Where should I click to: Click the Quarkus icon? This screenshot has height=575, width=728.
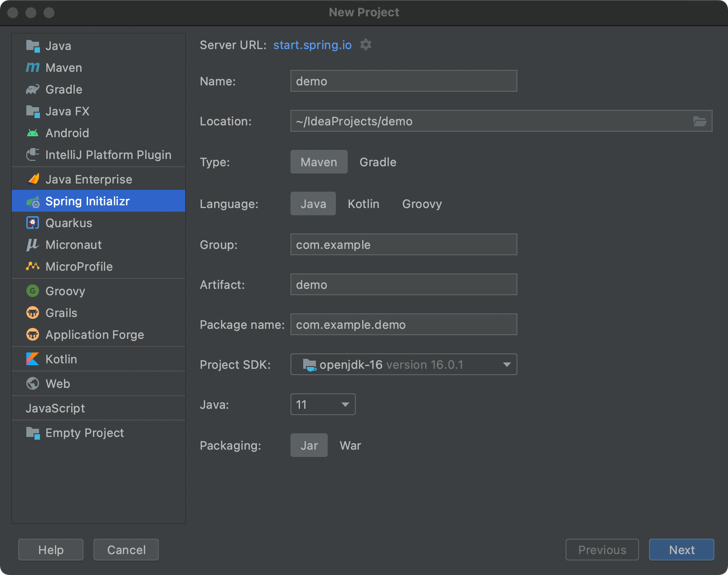pos(33,223)
